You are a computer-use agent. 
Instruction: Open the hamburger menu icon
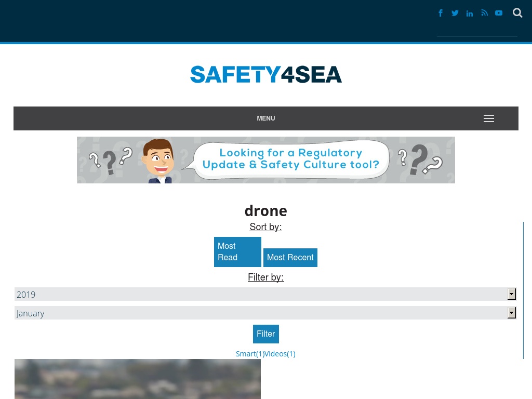488,118
